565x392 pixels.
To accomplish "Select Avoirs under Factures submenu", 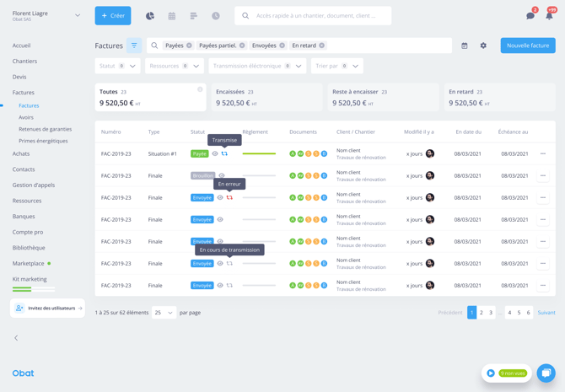I will 26,117.
